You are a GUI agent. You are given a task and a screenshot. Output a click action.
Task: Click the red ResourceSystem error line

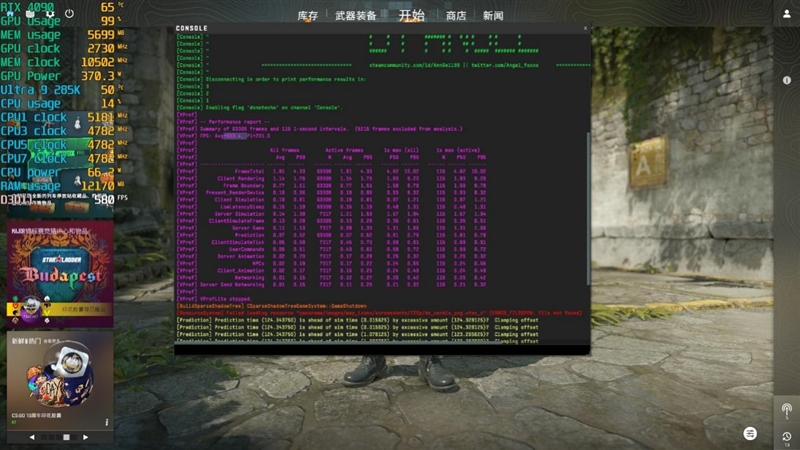click(379, 313)
